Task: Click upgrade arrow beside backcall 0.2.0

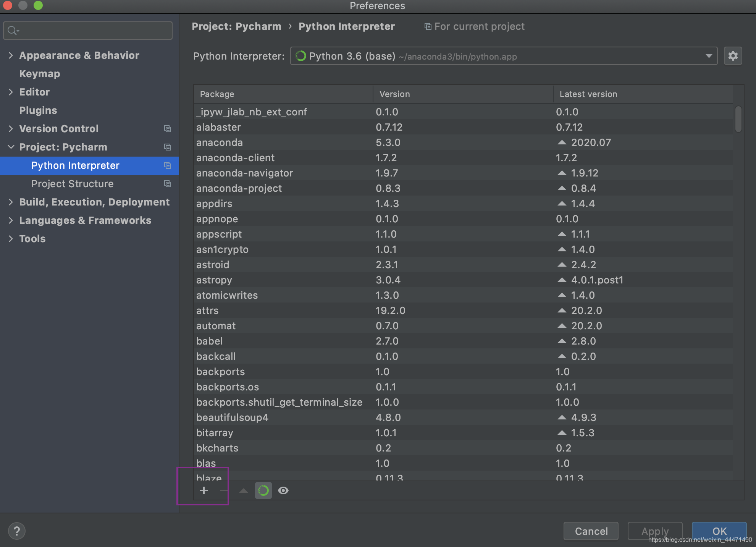Action: coord(562,356)
